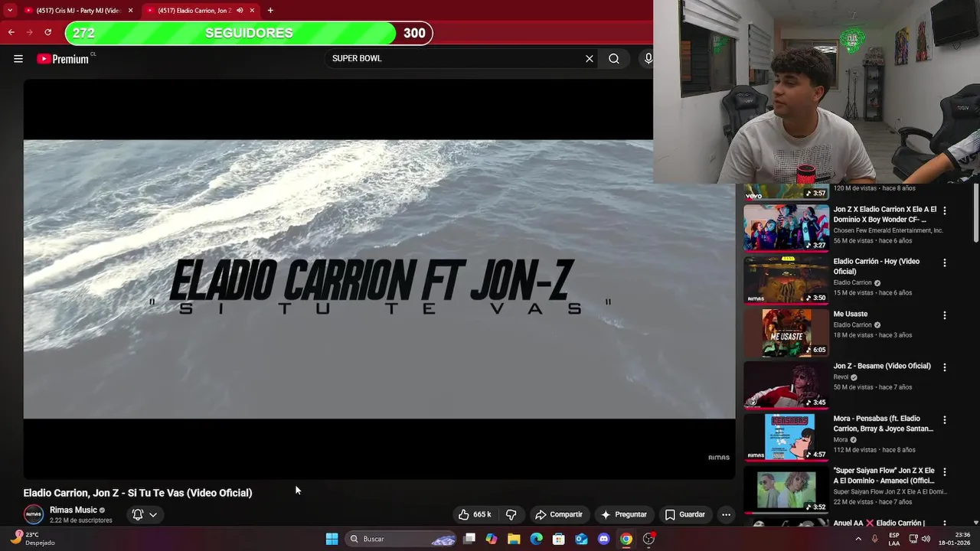Open Microsoft Store from the taskbar
This screenshot has height=551, width=980.
click(559, 539)
